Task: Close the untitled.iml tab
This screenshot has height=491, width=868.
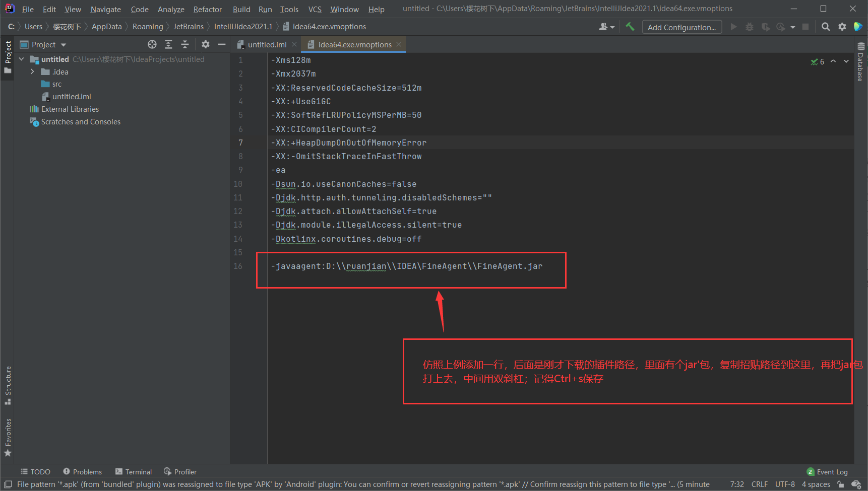Action: point(294,44)
